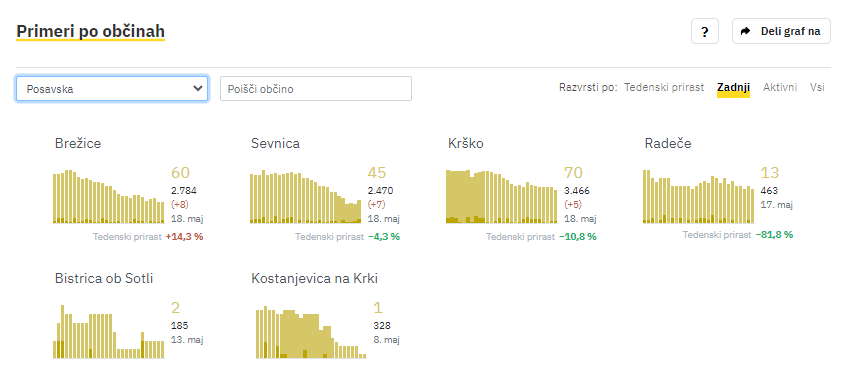Open the Posavska region dropdown
This screenshot has height=387, width=853.
click(112, 89)
